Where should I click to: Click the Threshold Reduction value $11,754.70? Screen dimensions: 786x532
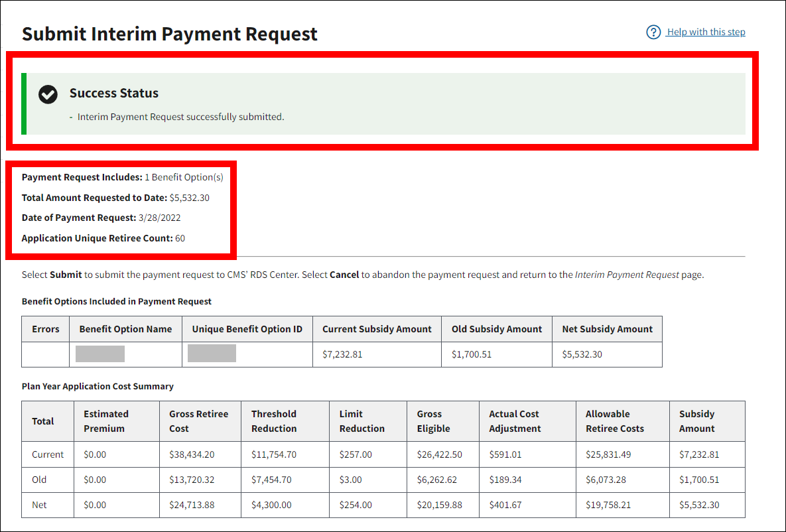tap(274, 454)
